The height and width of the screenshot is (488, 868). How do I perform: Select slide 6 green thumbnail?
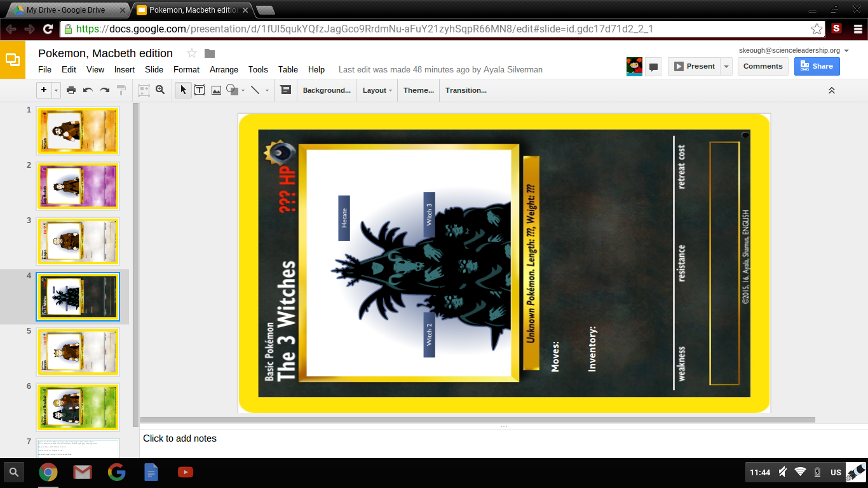pyautogui.click(x=78, y=408)
